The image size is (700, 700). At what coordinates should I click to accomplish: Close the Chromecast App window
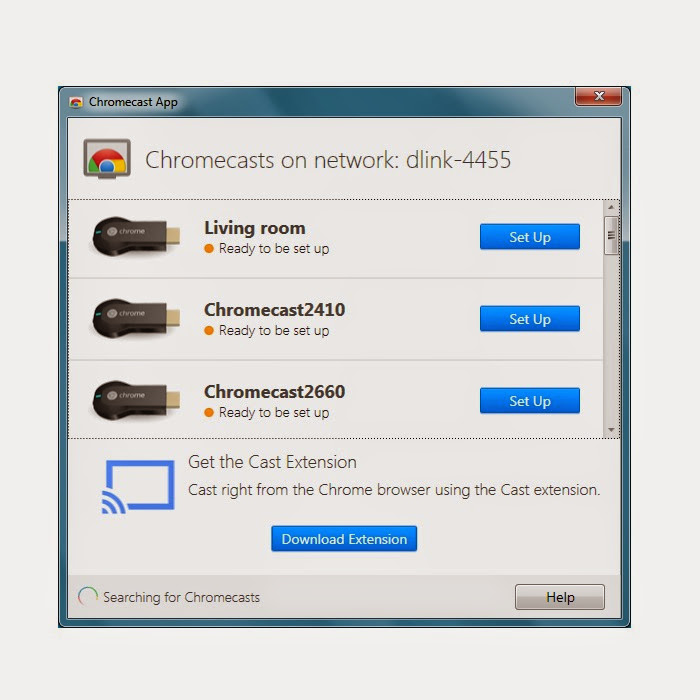click(x=598, y=96)
